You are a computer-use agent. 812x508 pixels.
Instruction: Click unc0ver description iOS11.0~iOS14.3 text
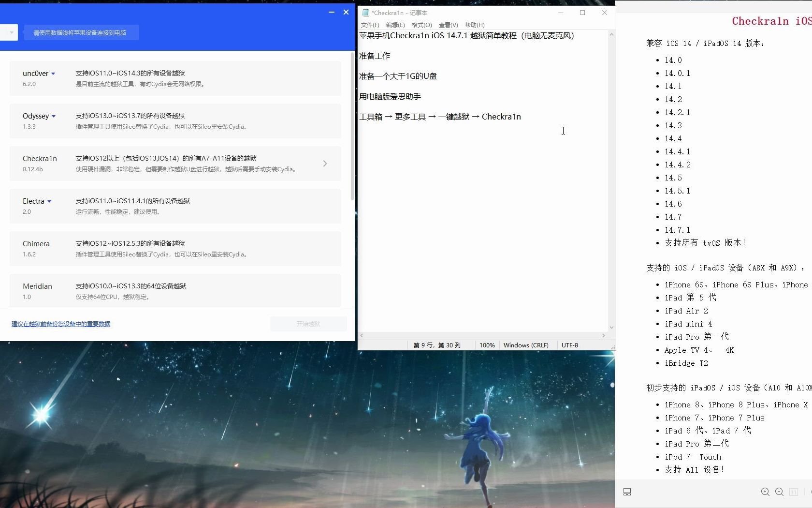coord(130,74)
